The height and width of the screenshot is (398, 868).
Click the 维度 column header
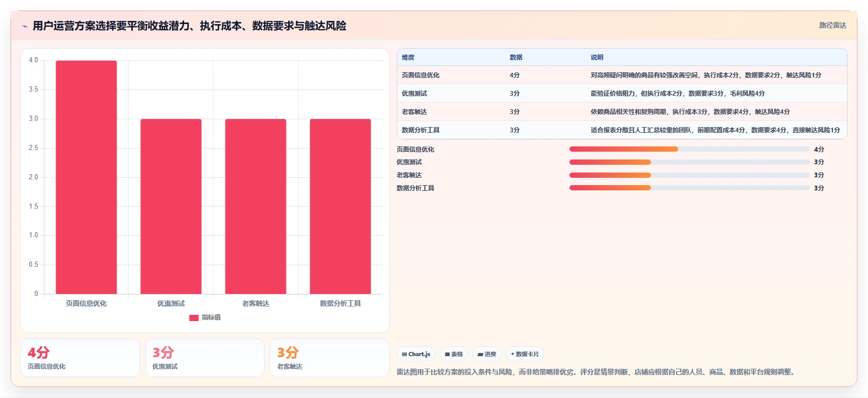pos(408,58)
